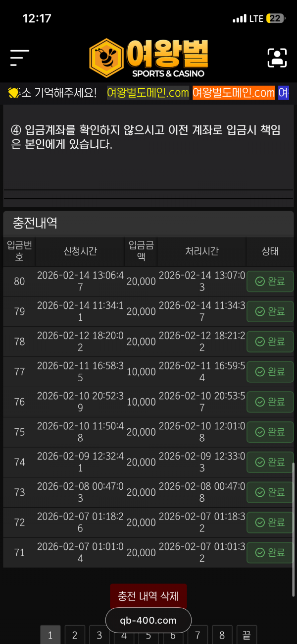
Task: Go to page 8 of deposit history
Action: tap(222, 635)
